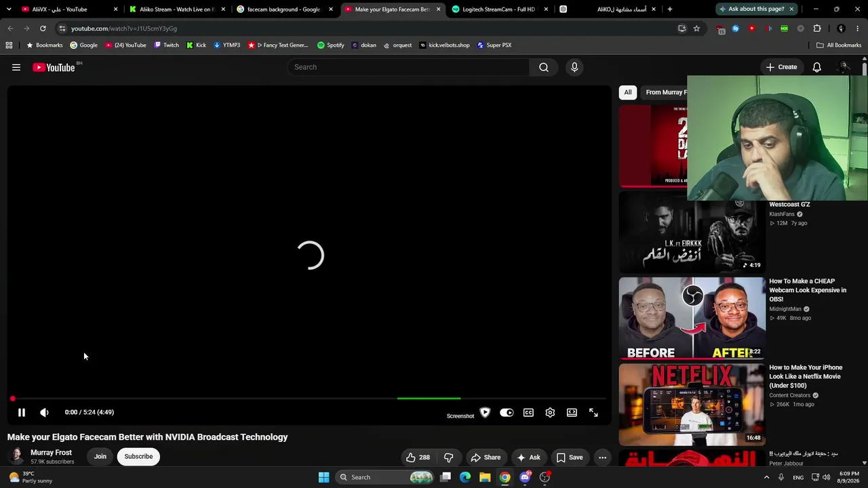Open the YouTube guide hamburger menu
Screen dimensions: 868x488
pos(16,67)
